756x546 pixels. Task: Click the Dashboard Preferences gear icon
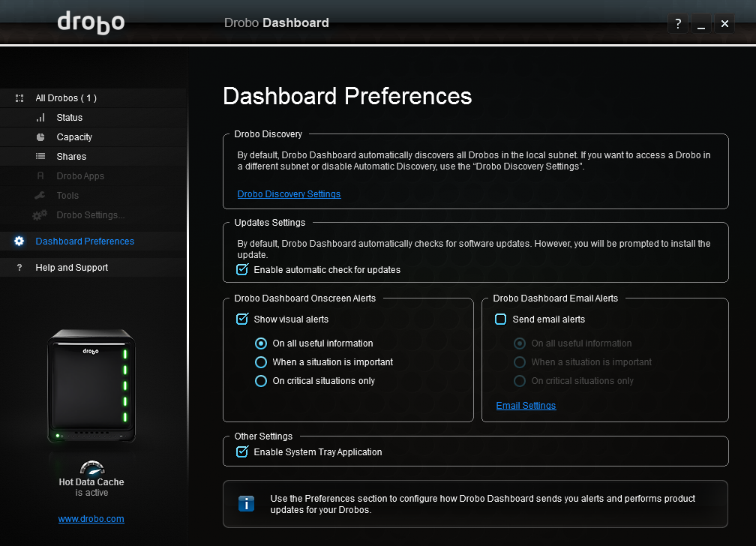(19, 241)
